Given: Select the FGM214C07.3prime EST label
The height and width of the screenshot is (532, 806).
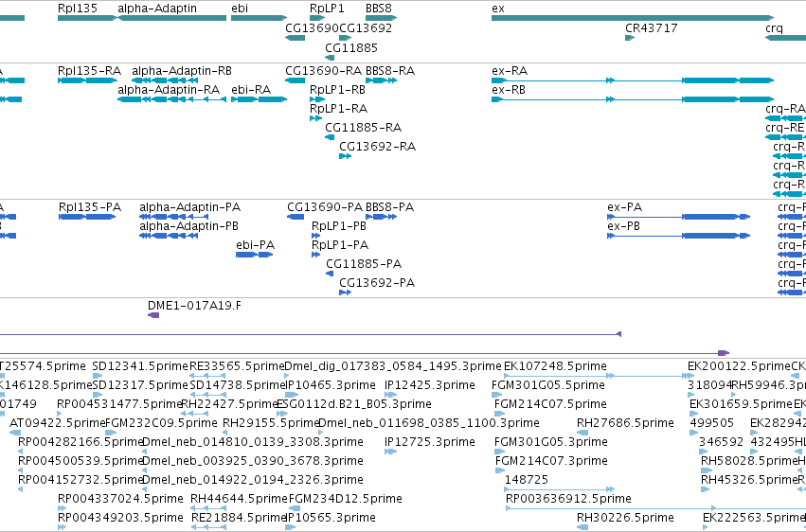Looking at the screenshot, I should click(551, 461).
